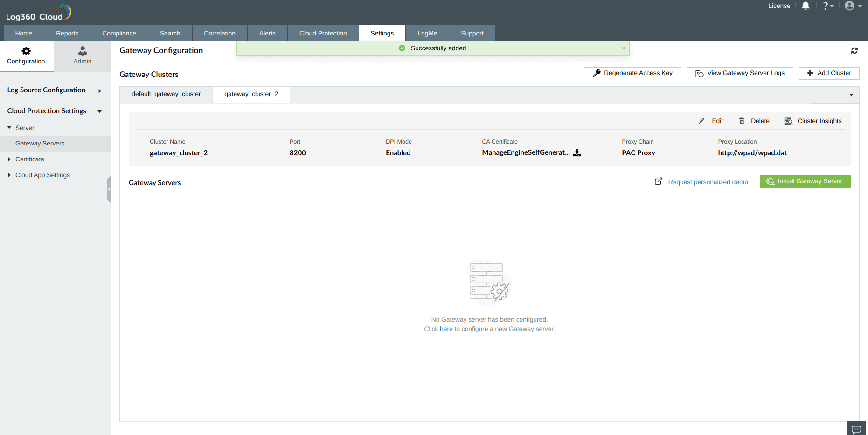Click the ManageEngineSelfGenerat... certificate name
Screen dimensions: 868x435
pyautogui.click(x=526, y=152)
